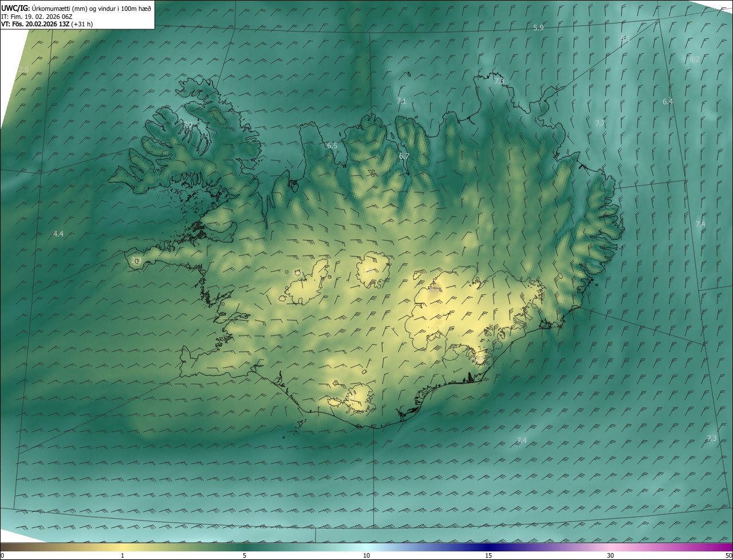Click the colorbar tick label 50
Screen dimensions: 733x560
(728, 555)
